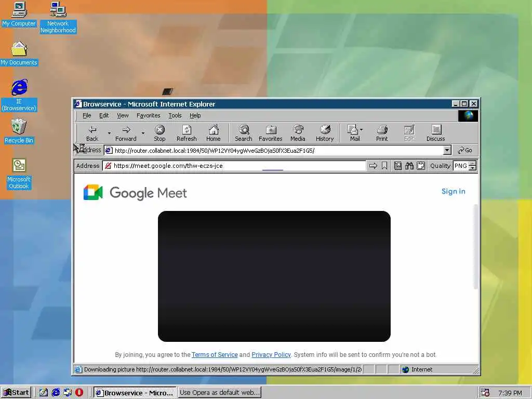Open the Help menu
This screenshot has width=532, height=399.
[x=195, y=115]
